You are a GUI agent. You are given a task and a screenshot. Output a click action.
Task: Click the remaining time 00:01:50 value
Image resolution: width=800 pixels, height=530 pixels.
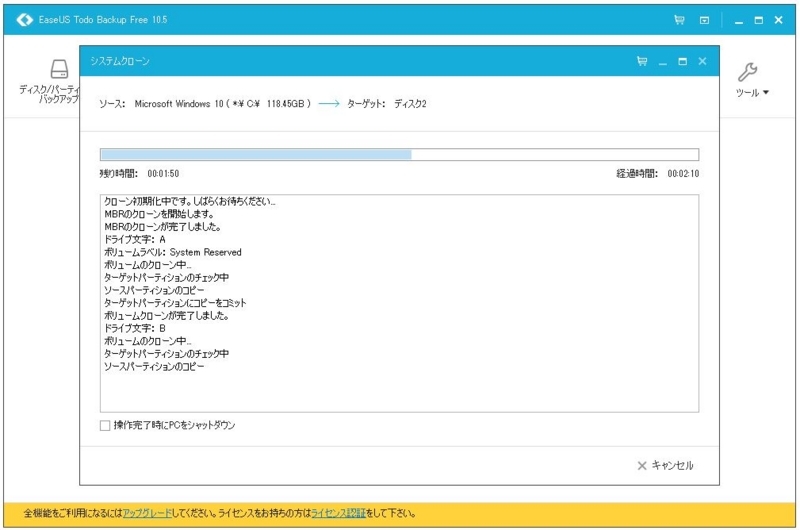(x=163, y=173)
